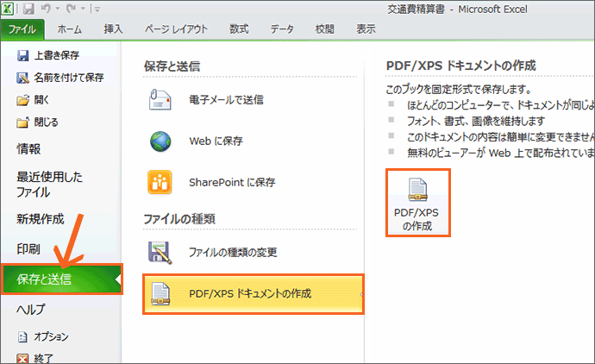Click the envelope icon for 電子メールで送信
The width and height of the screenshot is (595, 364).
click(160, 100)
